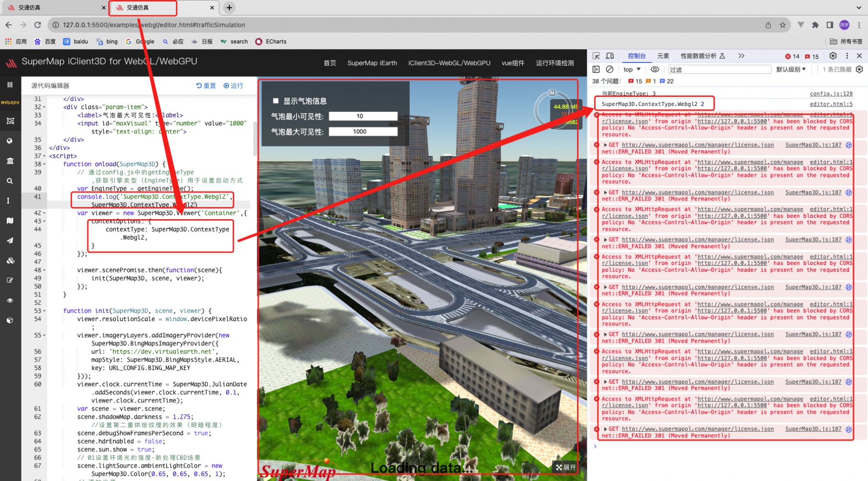Select the eye icon in left sidebar
The image size is (868, 481).
tap(10, 301)
